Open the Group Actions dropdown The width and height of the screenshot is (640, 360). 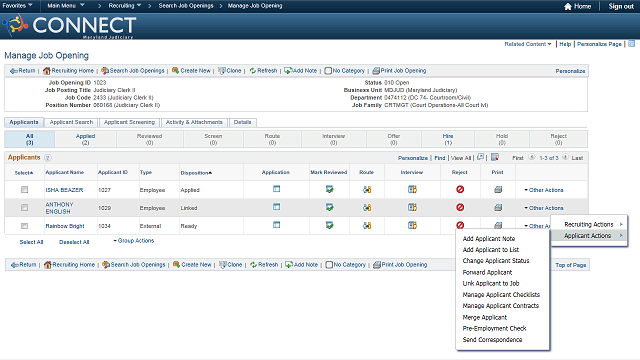coord(133,241)
